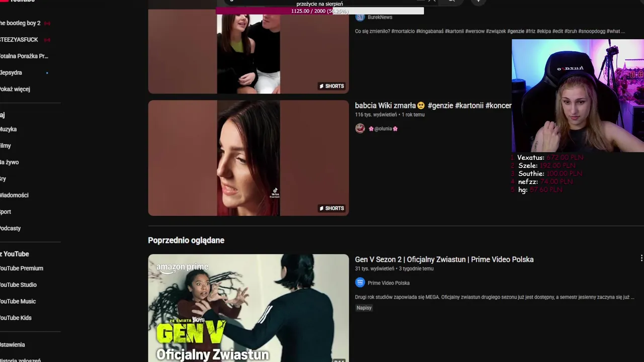Viewport: 644px width, 362px height.
Task: Click the blue new-content dot beside Klepsydra
Action: (47, 73)
